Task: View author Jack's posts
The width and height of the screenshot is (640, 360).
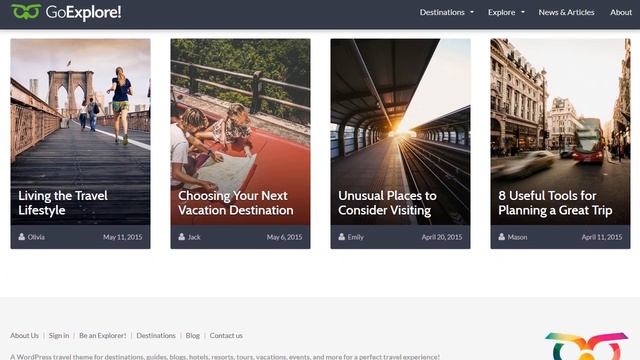Action: [x=194, y=237]
